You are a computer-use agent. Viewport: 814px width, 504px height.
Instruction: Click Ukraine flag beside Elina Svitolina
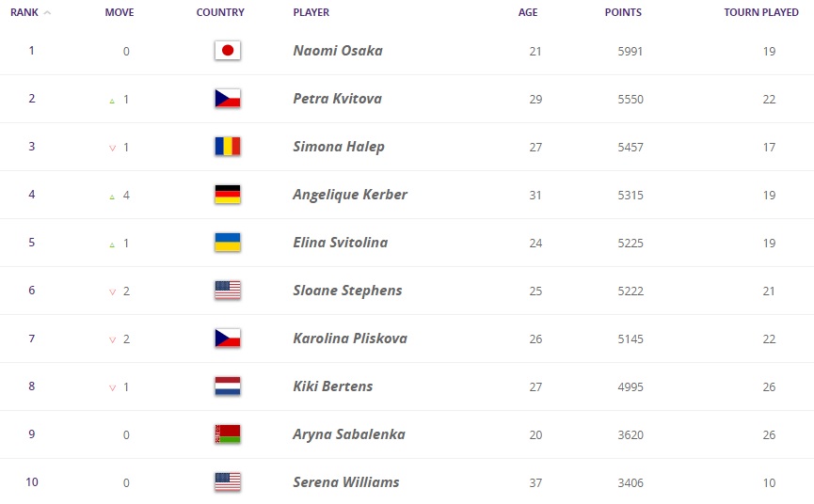click(228, 243)
